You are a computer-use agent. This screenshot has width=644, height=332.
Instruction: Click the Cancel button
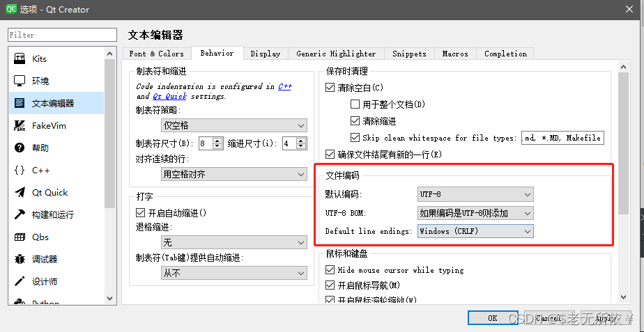(548, 317)
